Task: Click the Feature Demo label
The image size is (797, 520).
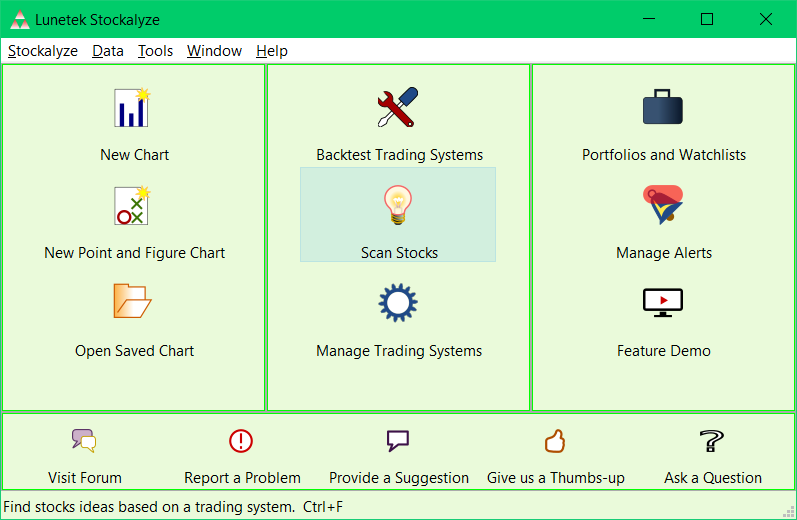Action: coord(664,351)
